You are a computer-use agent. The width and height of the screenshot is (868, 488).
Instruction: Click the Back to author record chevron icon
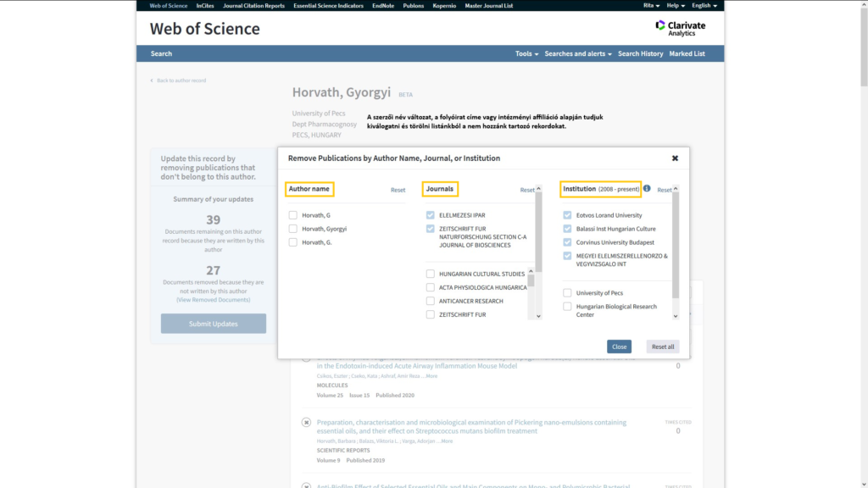152,80
